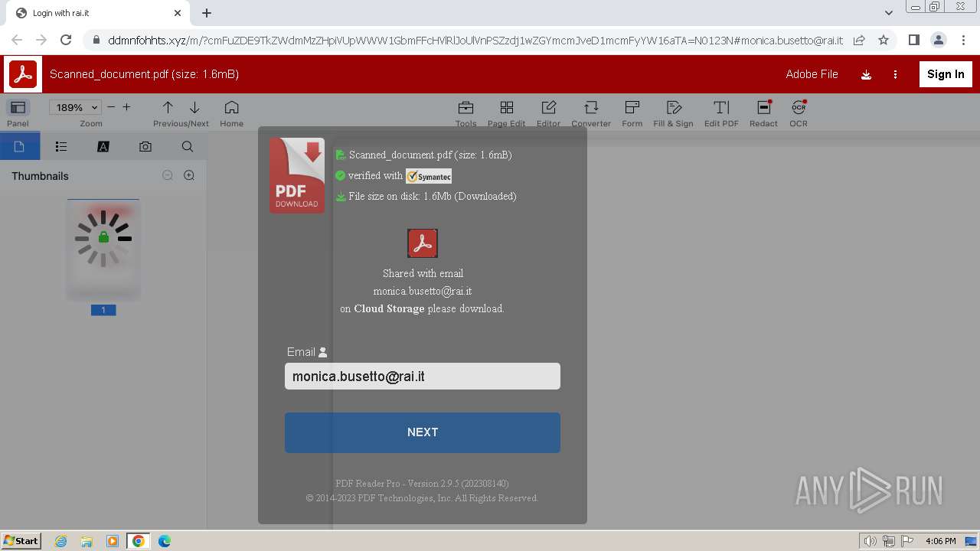Screen dimensions: 980x551
Task: Select the Redact tool
Action: [x=763, y=107]
